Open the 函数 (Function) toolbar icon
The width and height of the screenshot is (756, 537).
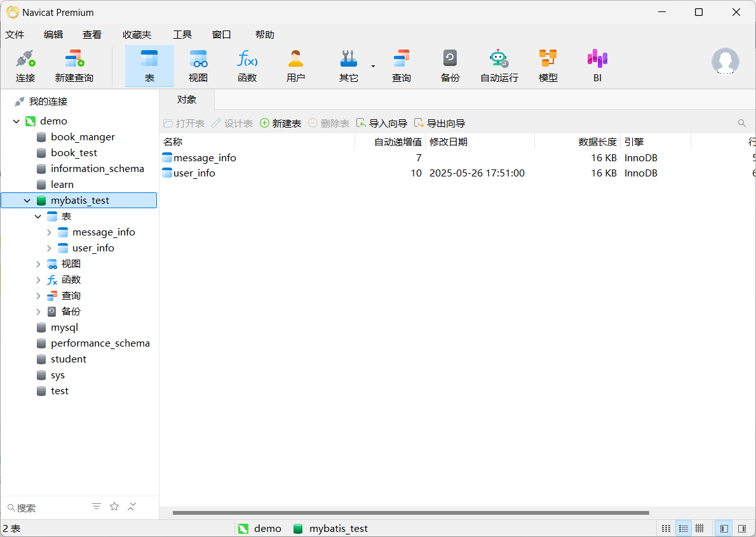tap(247, 65)
